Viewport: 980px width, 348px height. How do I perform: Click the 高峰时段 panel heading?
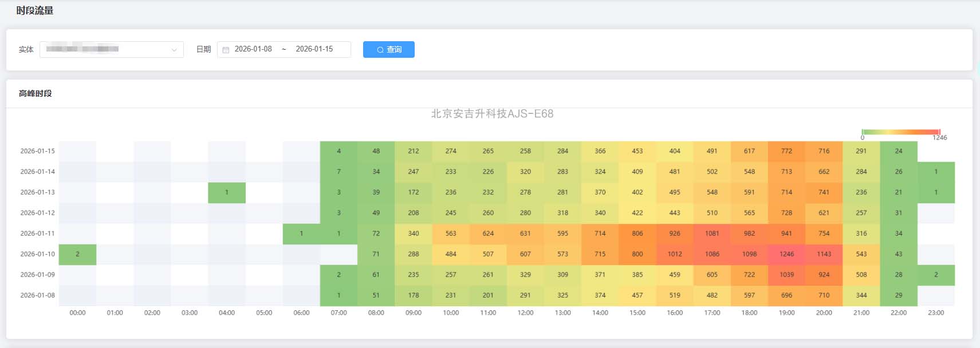pos(36,93)
